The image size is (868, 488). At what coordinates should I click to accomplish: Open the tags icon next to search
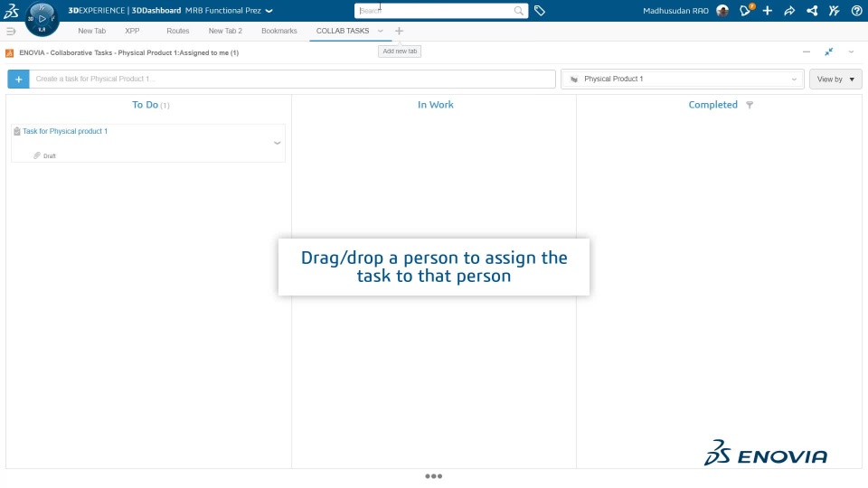tap(540, 11)
